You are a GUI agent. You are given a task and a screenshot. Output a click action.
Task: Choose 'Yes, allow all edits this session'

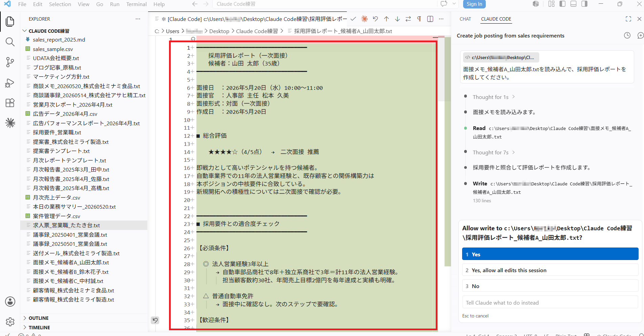click(550, 270)
